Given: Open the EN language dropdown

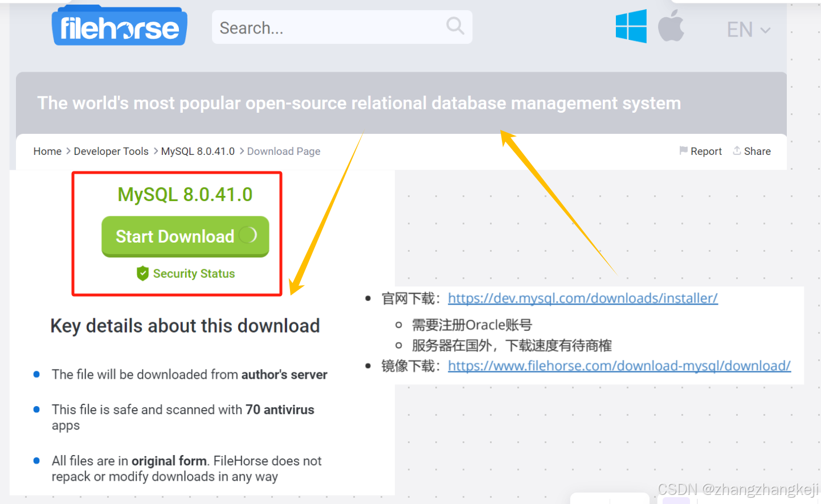Looking at the screenshot, I should tap(749, 29).
